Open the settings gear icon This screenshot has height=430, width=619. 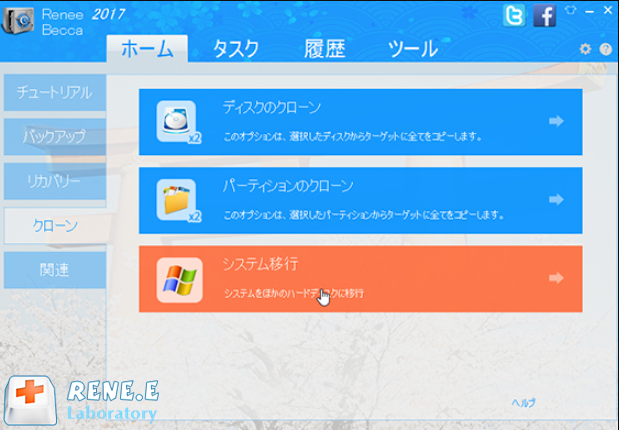pos(585,49)
